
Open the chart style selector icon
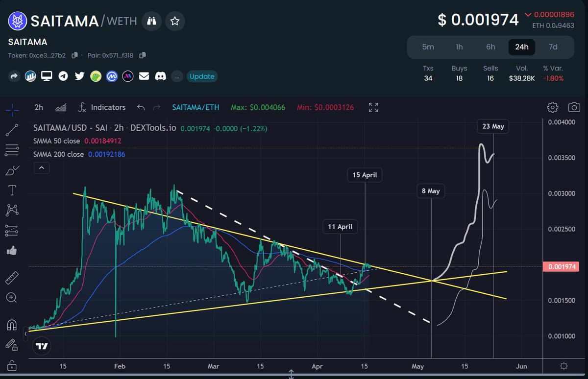click(x=61, y=107)
